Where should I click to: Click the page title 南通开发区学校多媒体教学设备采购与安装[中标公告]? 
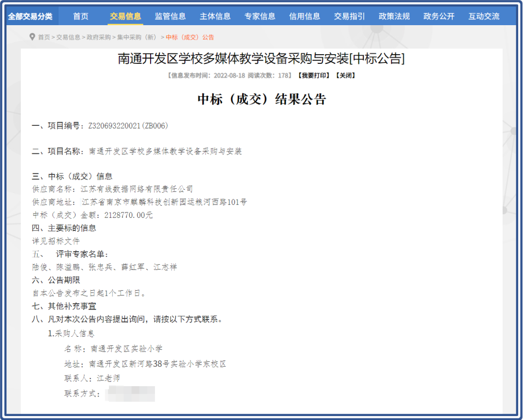(x=261, y=59)
